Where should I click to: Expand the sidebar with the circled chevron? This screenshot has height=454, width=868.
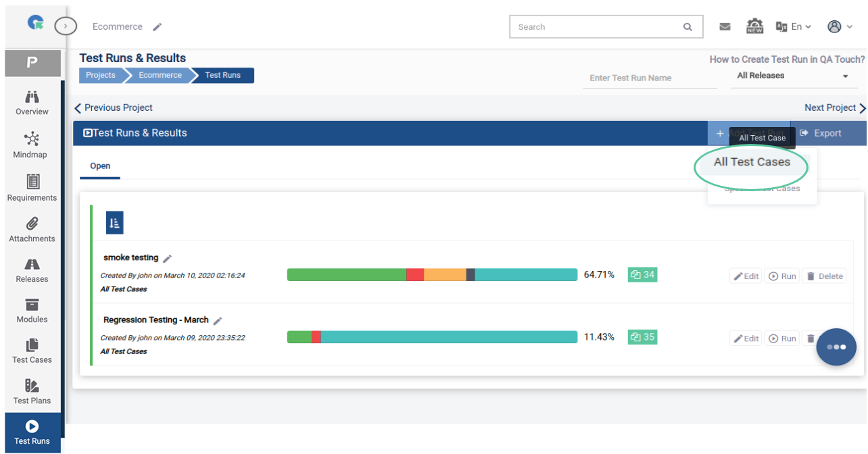click(x=65, y=26)
